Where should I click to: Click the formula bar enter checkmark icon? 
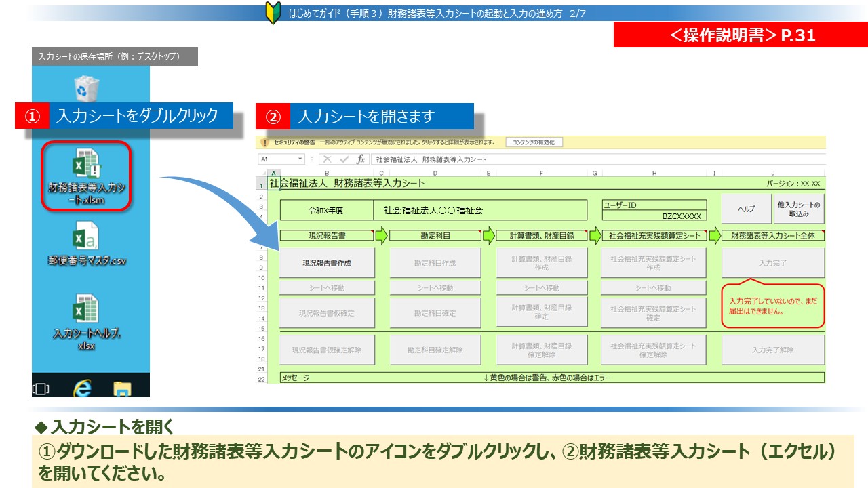pyautogui.click(x=344, y=159)
